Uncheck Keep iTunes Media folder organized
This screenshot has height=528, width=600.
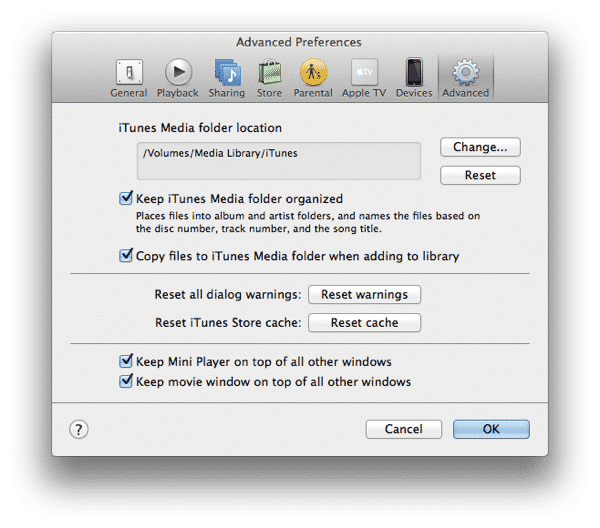point(126,199)
